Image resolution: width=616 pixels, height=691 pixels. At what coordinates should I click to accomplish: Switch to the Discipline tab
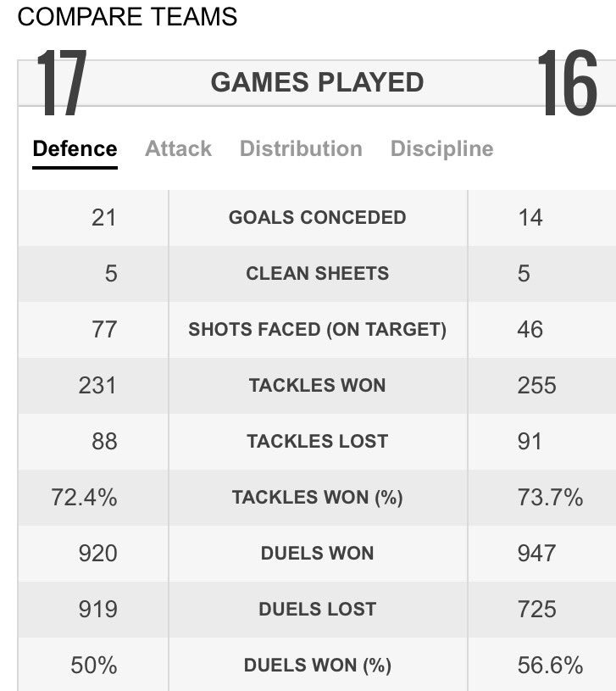(441, 149)
